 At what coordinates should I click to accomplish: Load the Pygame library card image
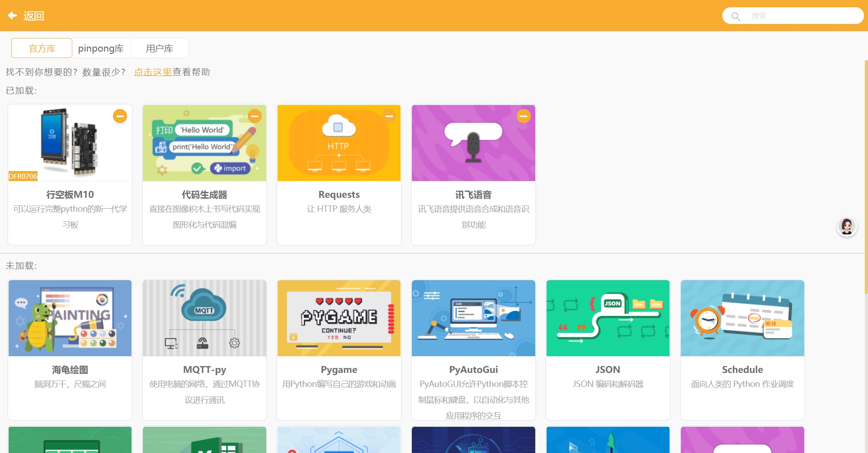pos(339,318)
